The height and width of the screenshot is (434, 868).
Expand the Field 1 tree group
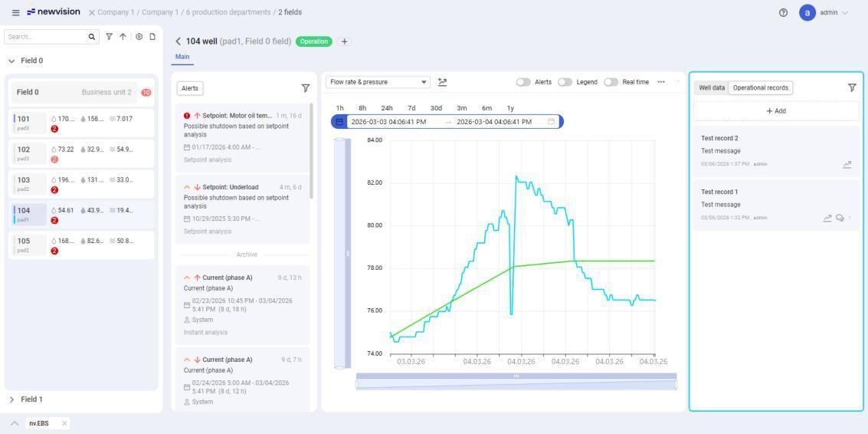[x=11, y=399]
